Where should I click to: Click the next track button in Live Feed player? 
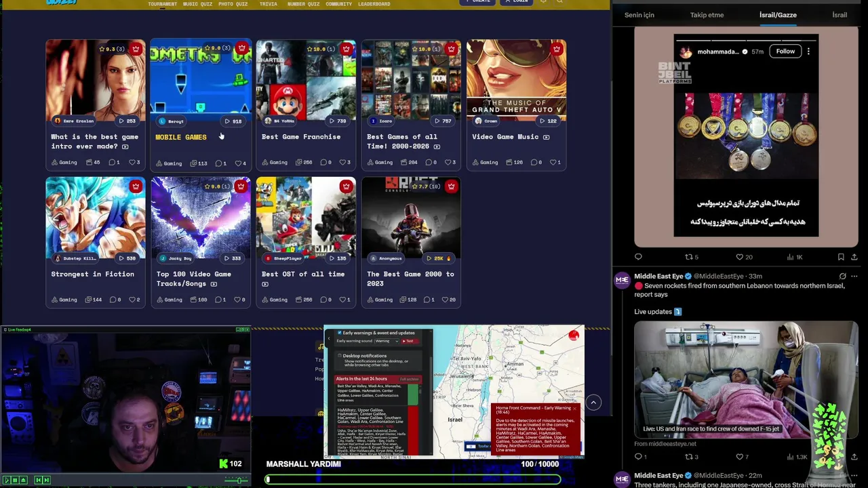[x=46, y=480]
